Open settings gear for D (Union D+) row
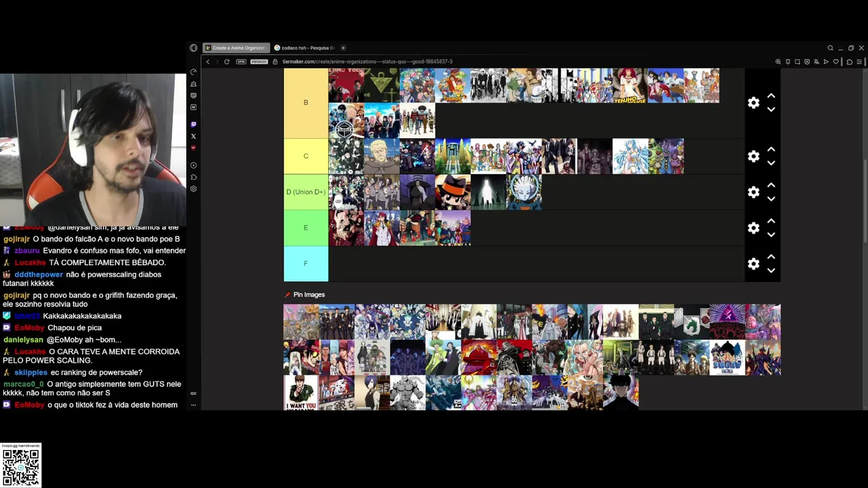The image size is (868, 488). [x=753, y=192]
